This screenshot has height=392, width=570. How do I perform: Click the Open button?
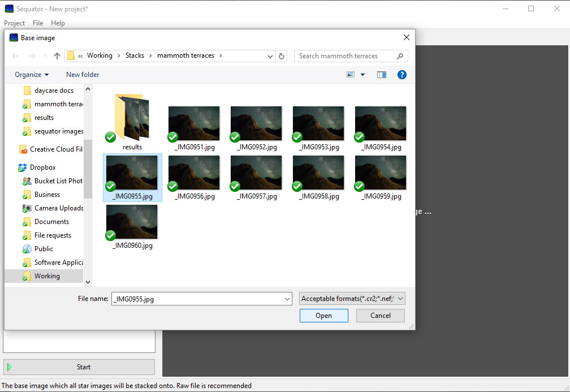(x=323, y=316)
